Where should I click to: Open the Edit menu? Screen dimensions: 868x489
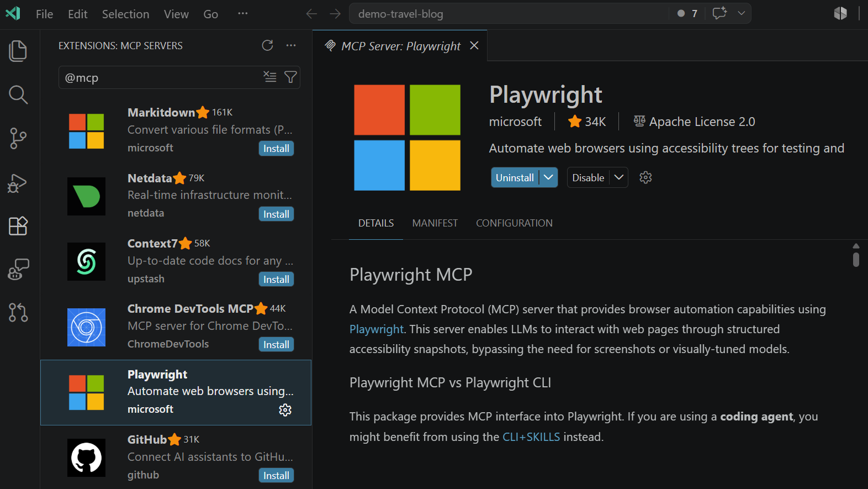pyautogui.click(x=78, y=14)
